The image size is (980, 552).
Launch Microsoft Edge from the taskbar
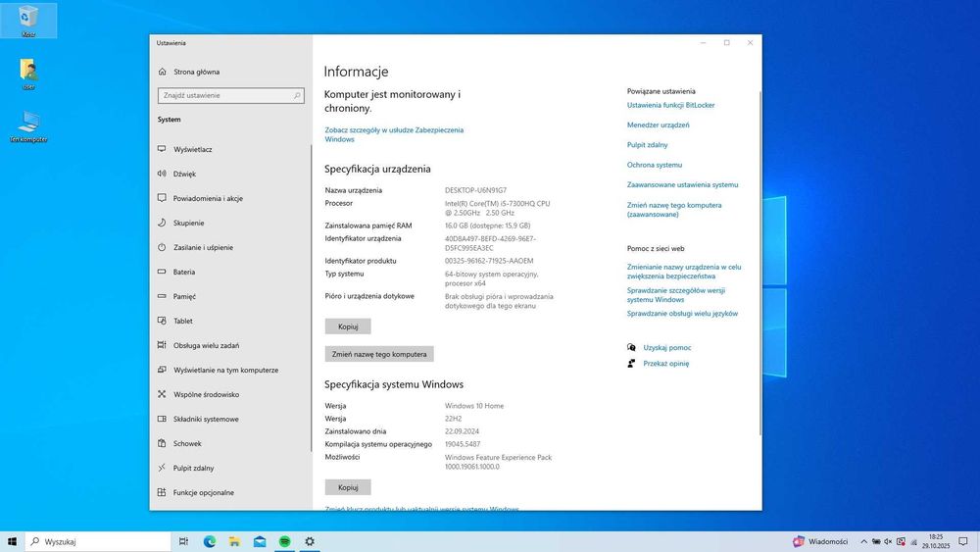click(210, 541)
